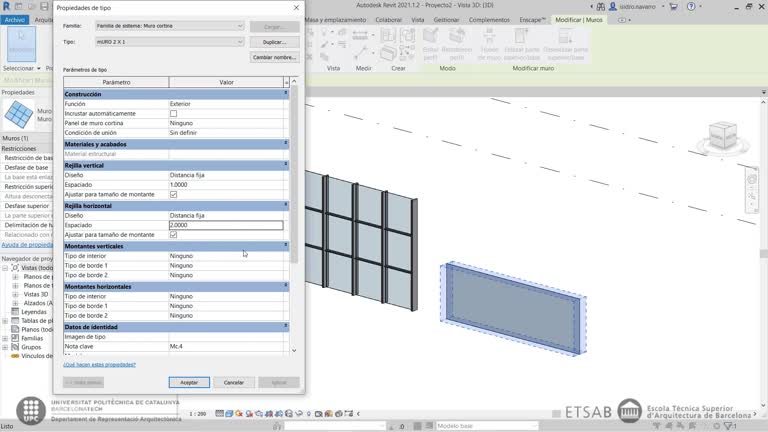Switch to the Complementos ribbon tab
768x432 pixels.
[x=488, y=19]
